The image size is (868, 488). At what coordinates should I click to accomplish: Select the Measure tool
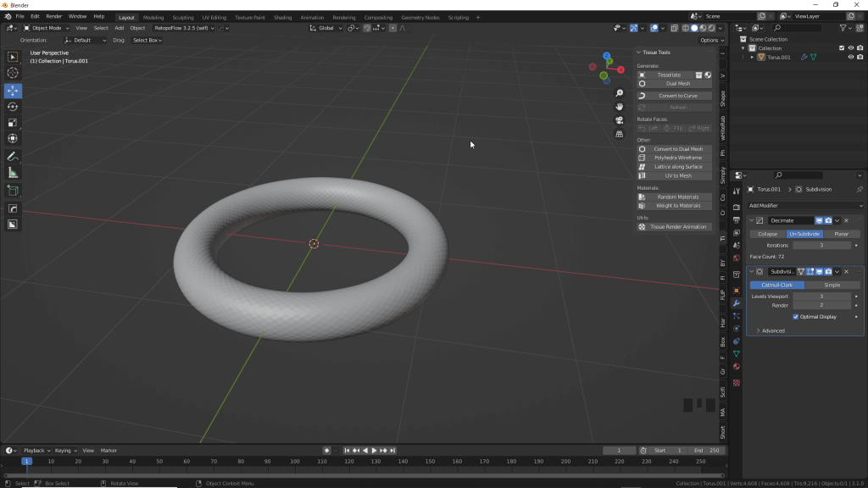[x=13, y=172]
